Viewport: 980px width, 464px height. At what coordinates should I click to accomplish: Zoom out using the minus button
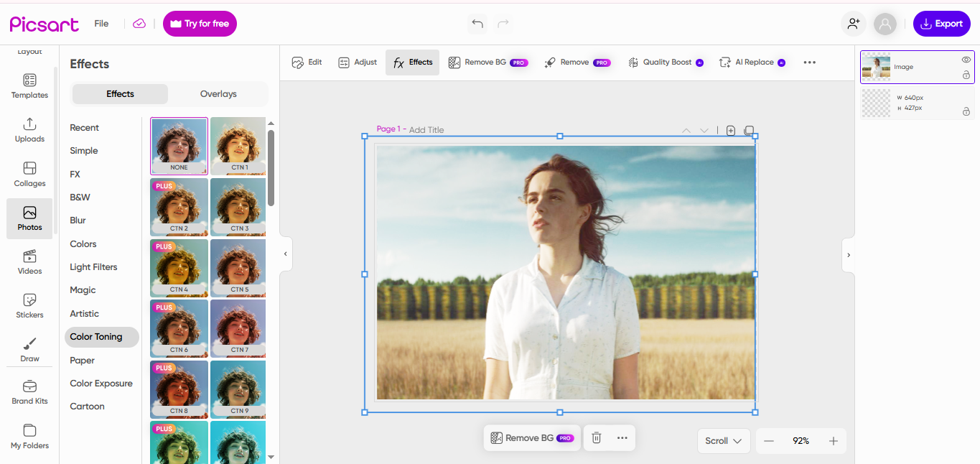769,441
